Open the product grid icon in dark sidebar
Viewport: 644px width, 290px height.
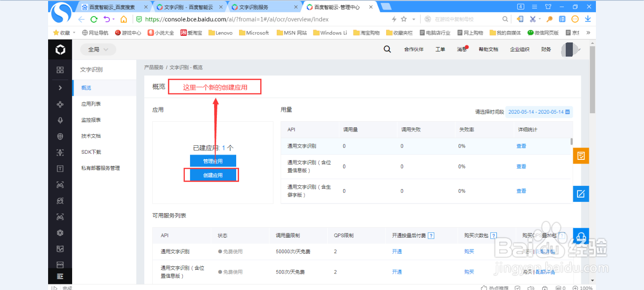(60, 70)
